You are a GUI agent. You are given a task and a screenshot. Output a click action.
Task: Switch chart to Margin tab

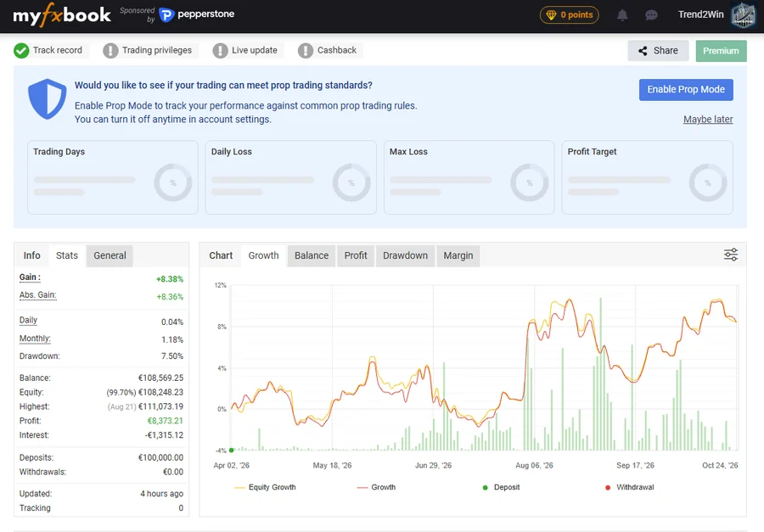tap(458, 255)
